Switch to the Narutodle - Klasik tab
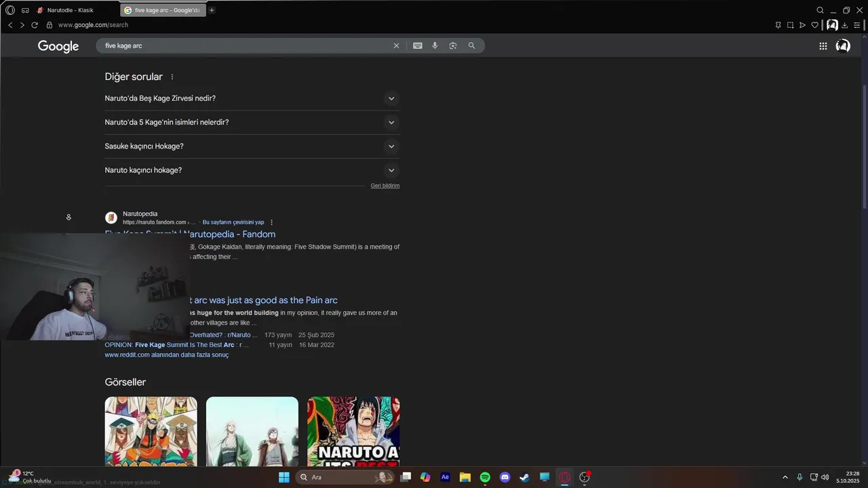 pos(76,10)
